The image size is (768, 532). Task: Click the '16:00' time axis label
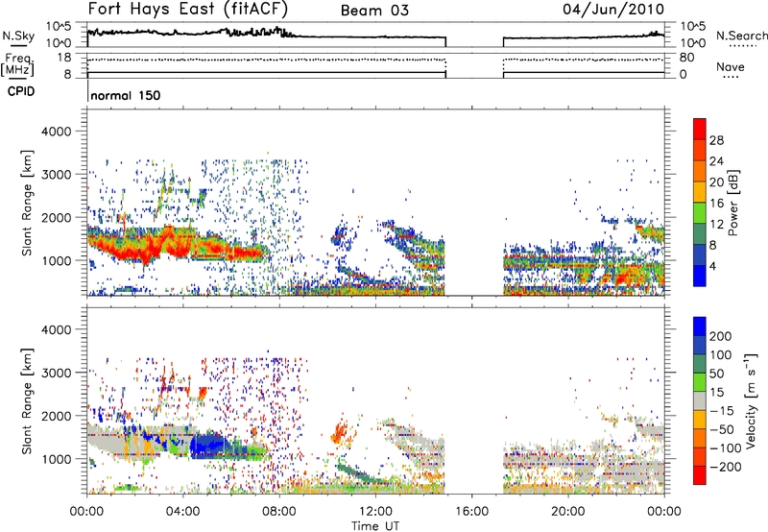coord(471,512)
